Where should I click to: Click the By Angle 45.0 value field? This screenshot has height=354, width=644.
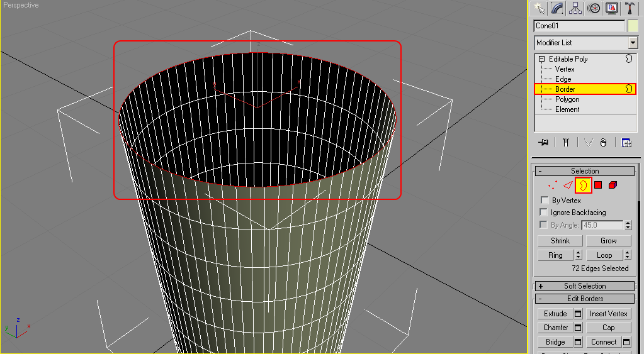coord(602,225)
